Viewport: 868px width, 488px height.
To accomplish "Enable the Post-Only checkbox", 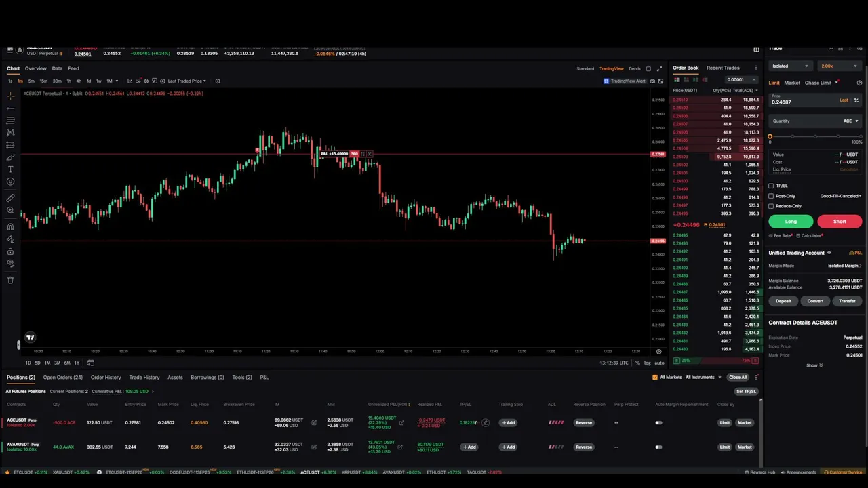I will pyautogui.click(x=771, y=196).
